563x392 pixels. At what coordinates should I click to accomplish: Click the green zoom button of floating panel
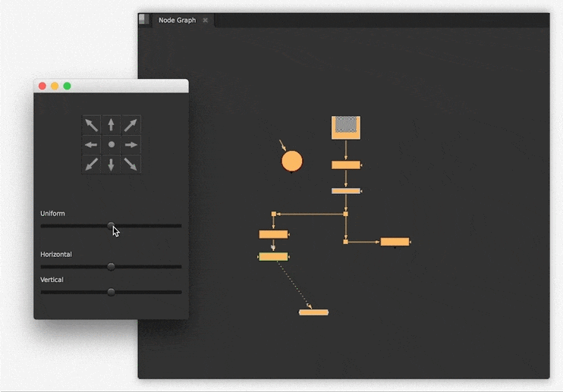[67, 86]
